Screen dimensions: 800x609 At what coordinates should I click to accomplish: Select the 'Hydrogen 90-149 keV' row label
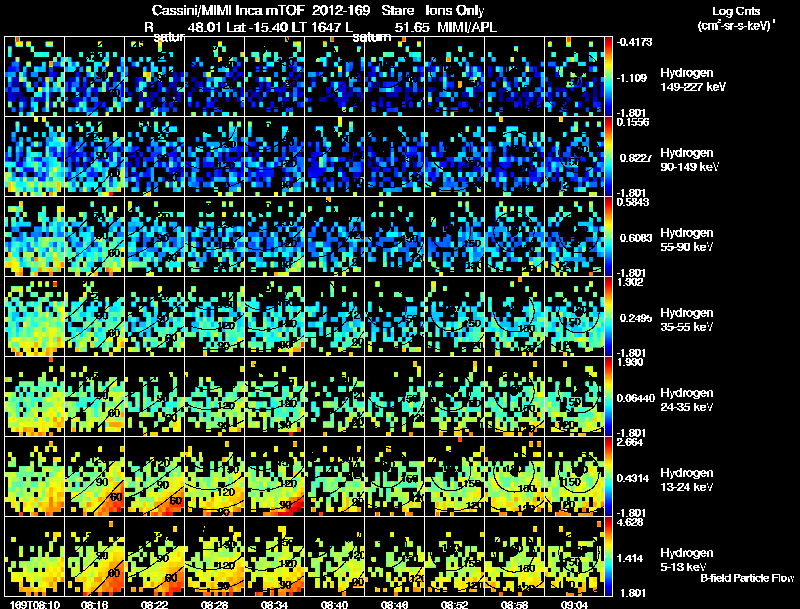[689, 160]
